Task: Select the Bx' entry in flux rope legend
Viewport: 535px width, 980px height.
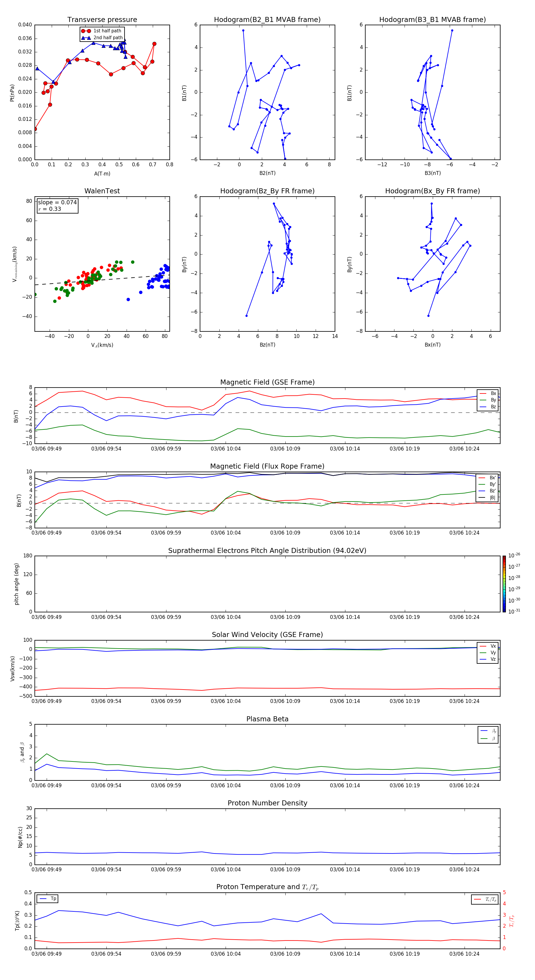Action: (x=487, y=478)
